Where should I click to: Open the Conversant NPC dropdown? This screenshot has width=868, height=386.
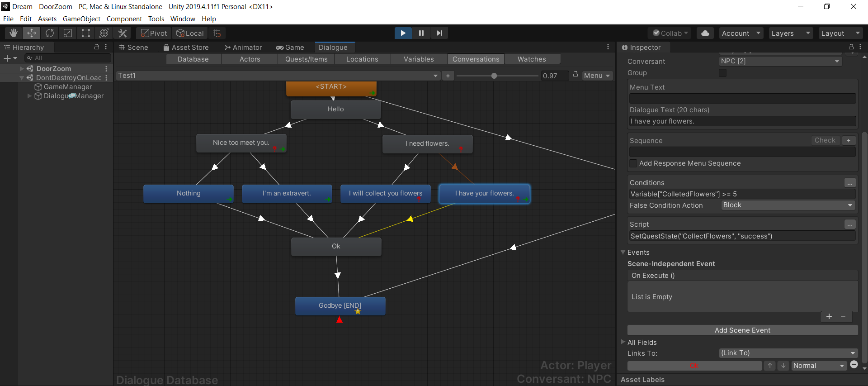pyautogui.click(x=780, y=61)
